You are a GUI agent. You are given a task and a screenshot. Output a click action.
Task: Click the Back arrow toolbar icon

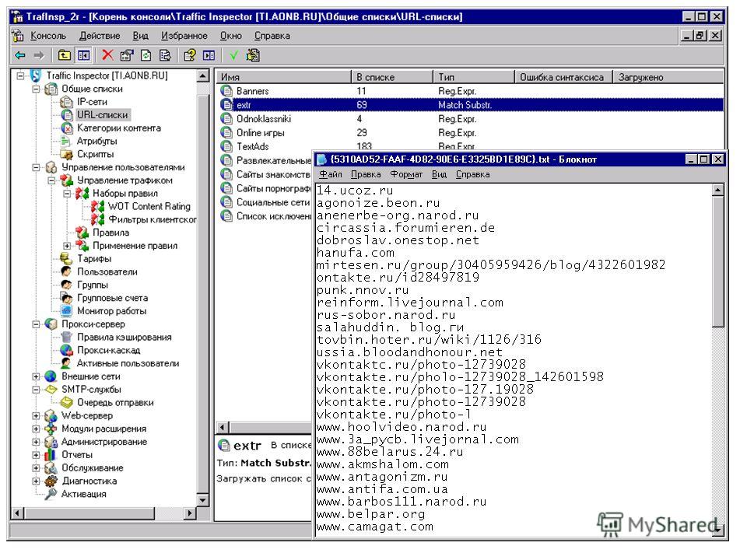pos(20,56)
